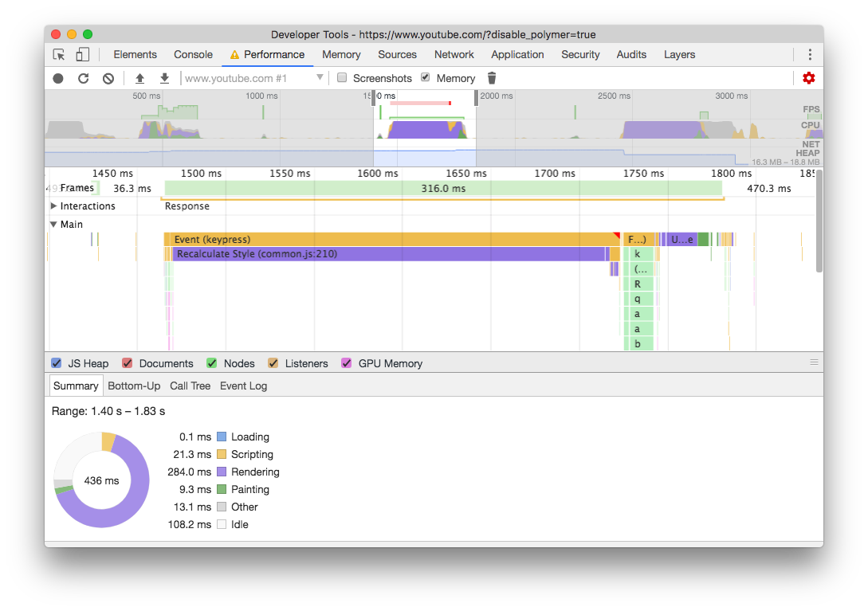Select the Event Log tab
Viewport: 868px width, 611px height.
click(244, 386)
